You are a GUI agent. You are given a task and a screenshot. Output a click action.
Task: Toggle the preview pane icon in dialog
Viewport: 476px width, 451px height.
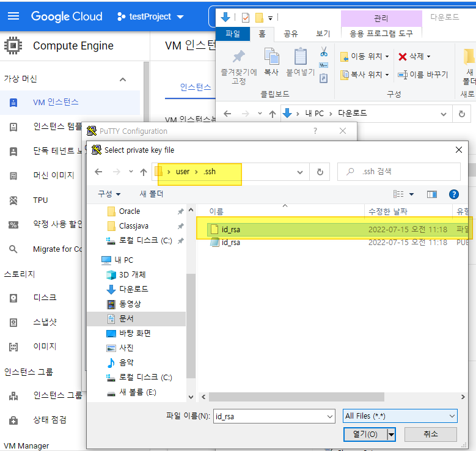431,194
